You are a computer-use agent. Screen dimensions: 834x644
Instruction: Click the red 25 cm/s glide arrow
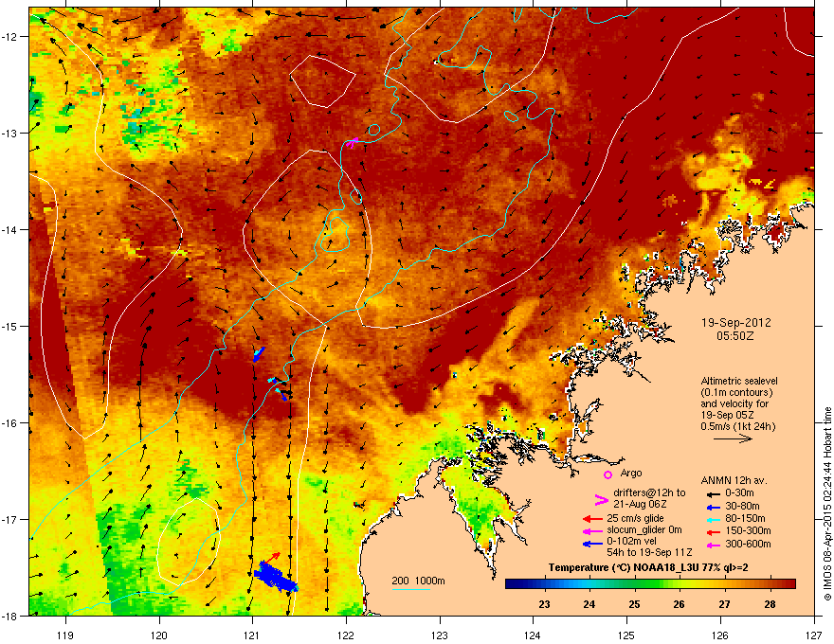coord(592,519)
